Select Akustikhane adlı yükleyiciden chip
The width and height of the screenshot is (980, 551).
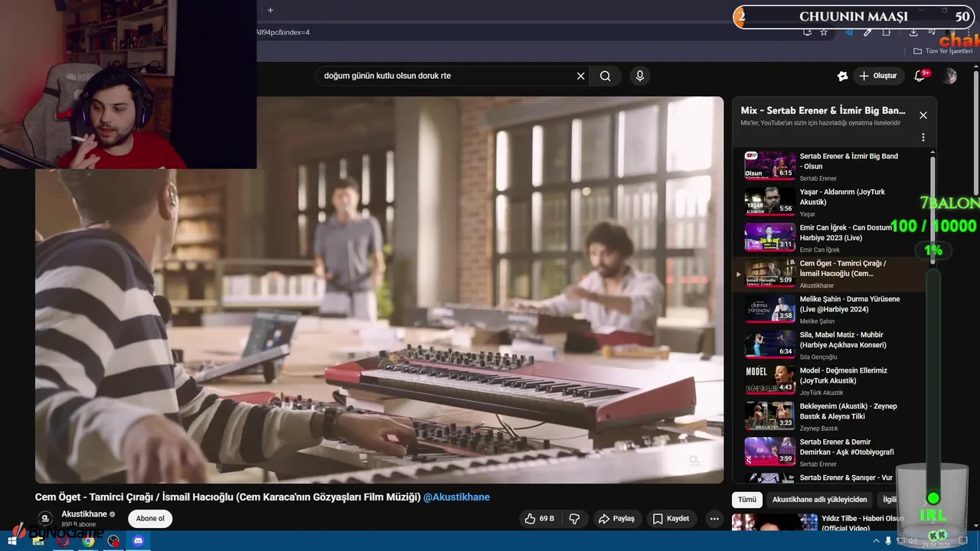click(x=820, y=500)
